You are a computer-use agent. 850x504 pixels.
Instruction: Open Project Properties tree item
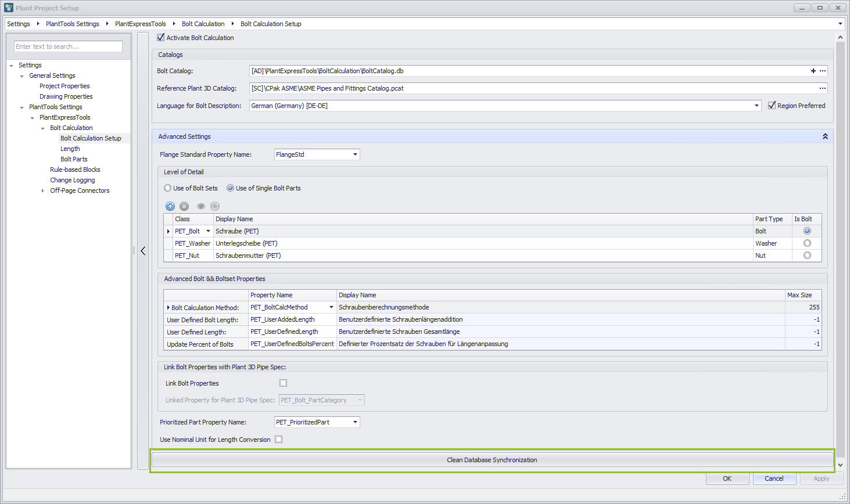pos(64,86)
